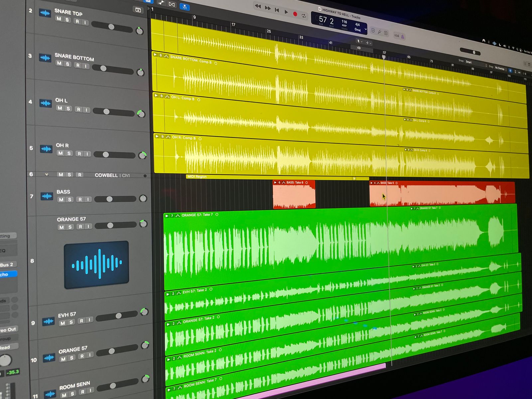The height and width of the screenshot is (399, 532).
Task: Click the Rewind transport button
Action: (x=258, y=6)
